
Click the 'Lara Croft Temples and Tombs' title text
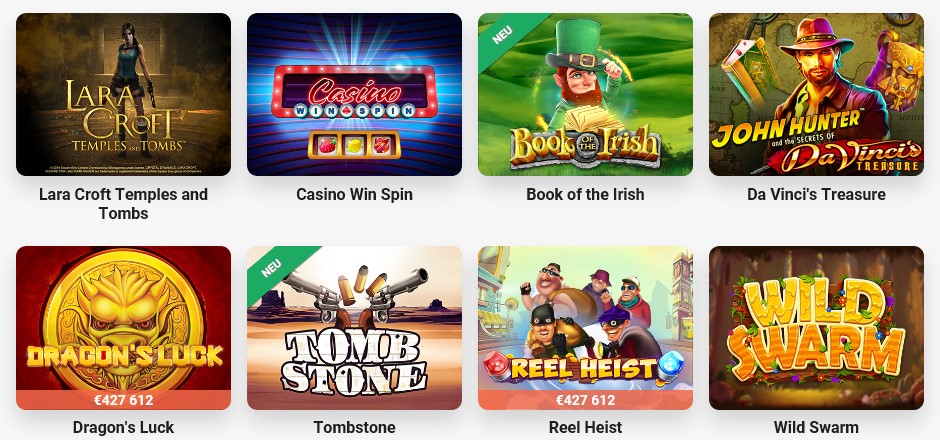123,204
